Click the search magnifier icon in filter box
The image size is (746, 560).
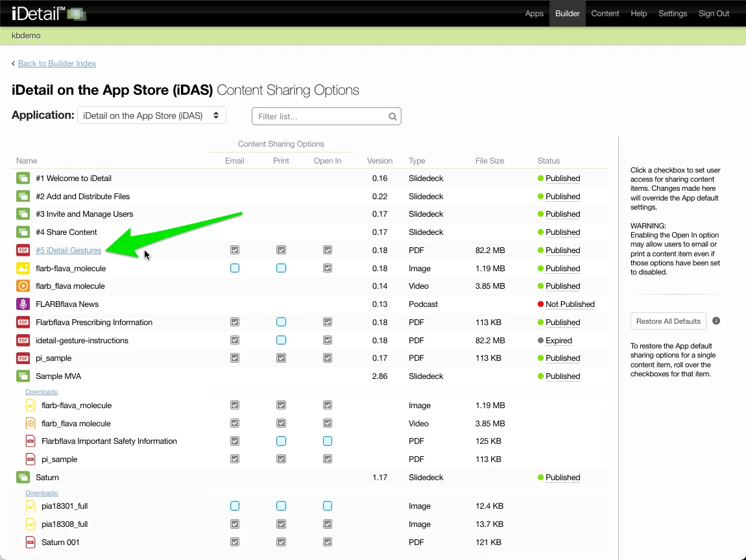[392, 117]
